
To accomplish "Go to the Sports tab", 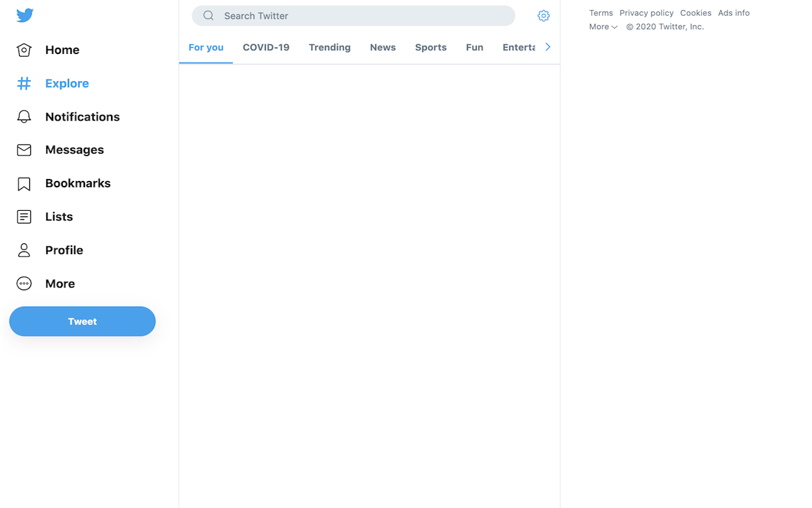I will [431, 48].
